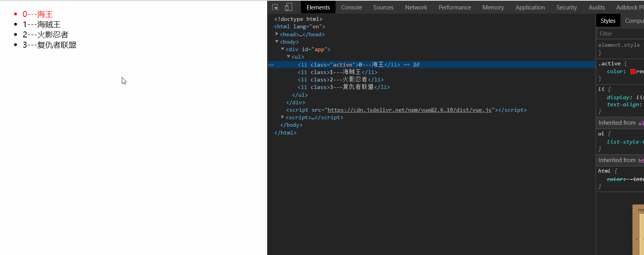Screen dimensions: 644x255
Task: Click the text-align property in li rule
Action: click(x=623, y=104)
